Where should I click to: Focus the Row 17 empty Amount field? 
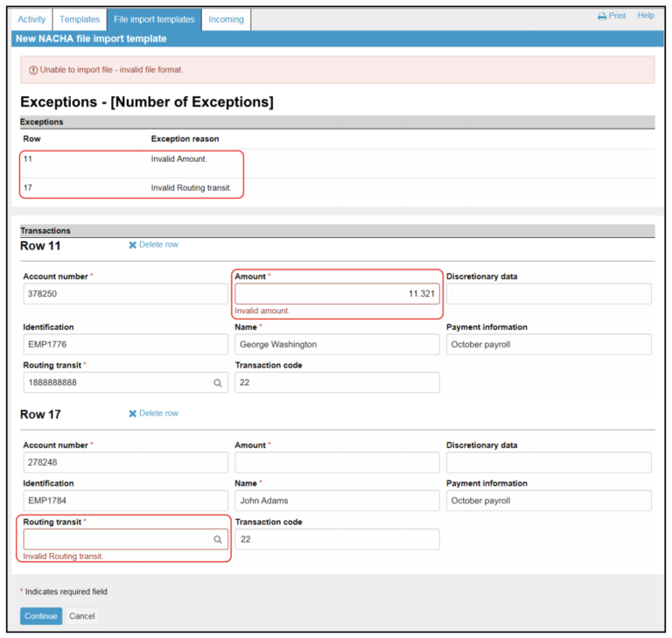(x=337, y=462)
